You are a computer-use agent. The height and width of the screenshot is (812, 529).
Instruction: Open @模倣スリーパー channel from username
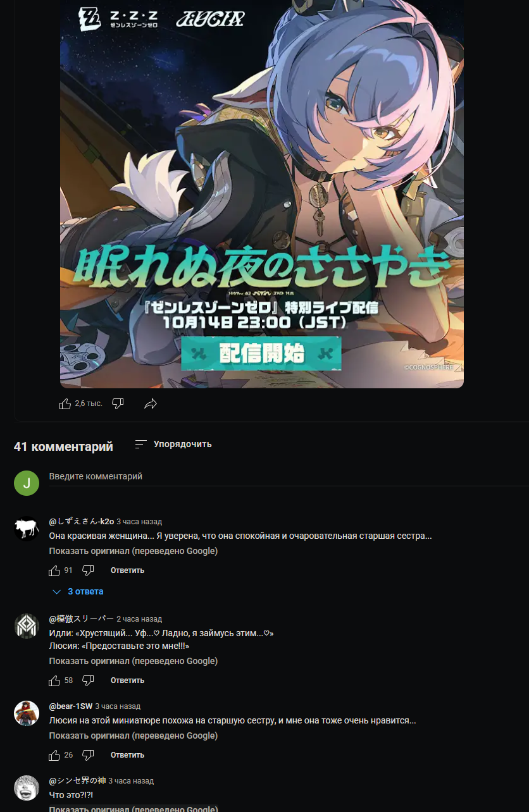pyautogui.click(x=81, y=619)
